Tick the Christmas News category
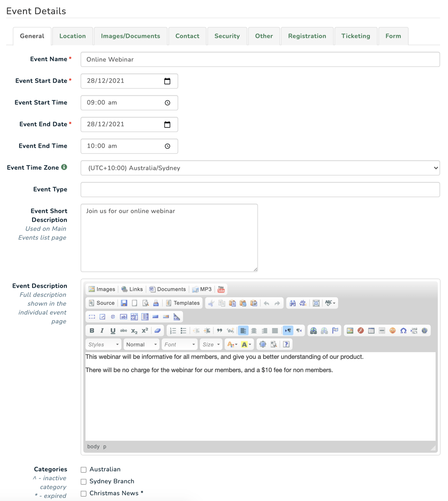 (83, 493)
